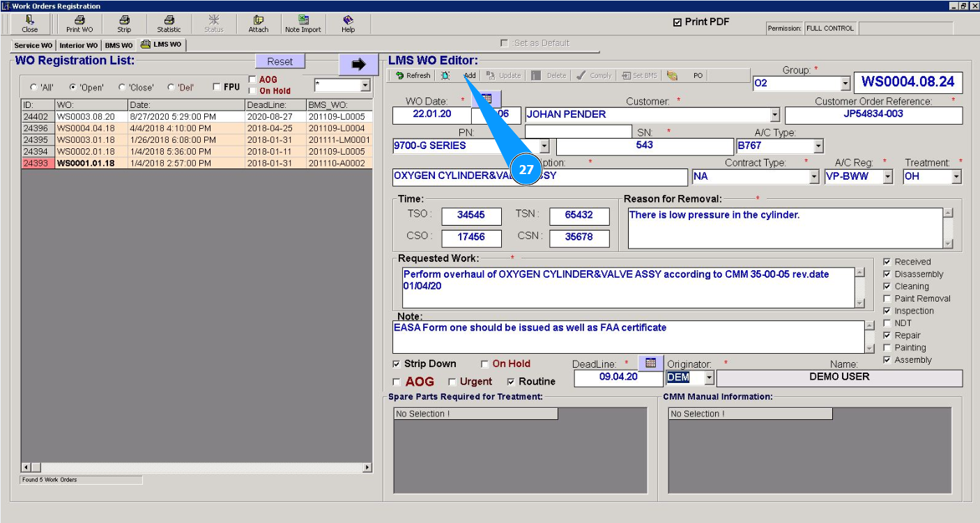Select work order WS0003.08.20 row
Screen dimensions: 980x523
coord(86,117)
